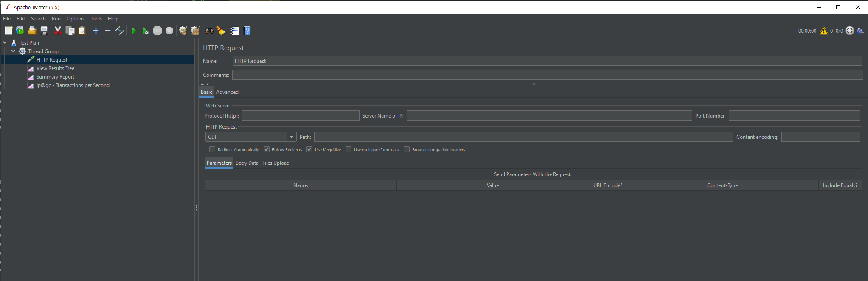Save the test plan with floppy icon
Screen dimensions: 868x281
click(x=44, y=31)
